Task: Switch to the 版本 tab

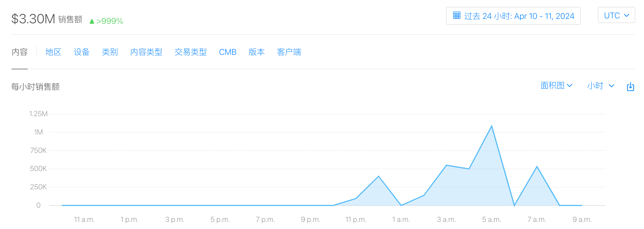Action: [256, 52]
